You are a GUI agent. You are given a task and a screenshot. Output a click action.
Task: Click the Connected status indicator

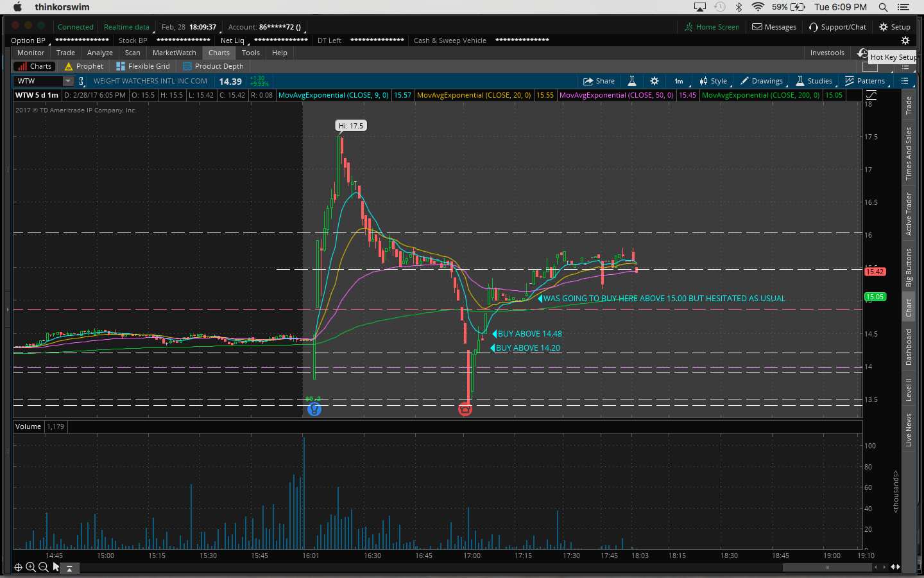(x=76, y=27)
